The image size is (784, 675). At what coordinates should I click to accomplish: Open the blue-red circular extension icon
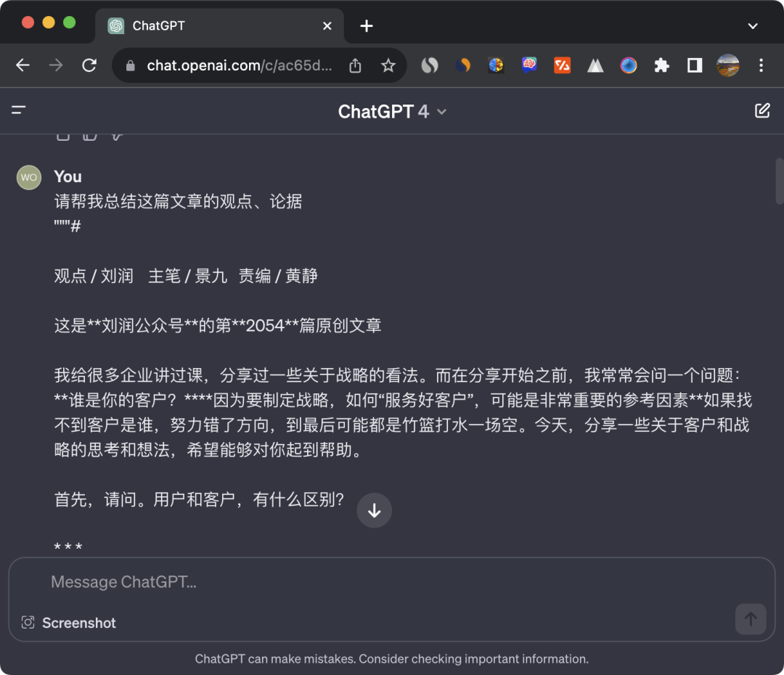[629, 65]
